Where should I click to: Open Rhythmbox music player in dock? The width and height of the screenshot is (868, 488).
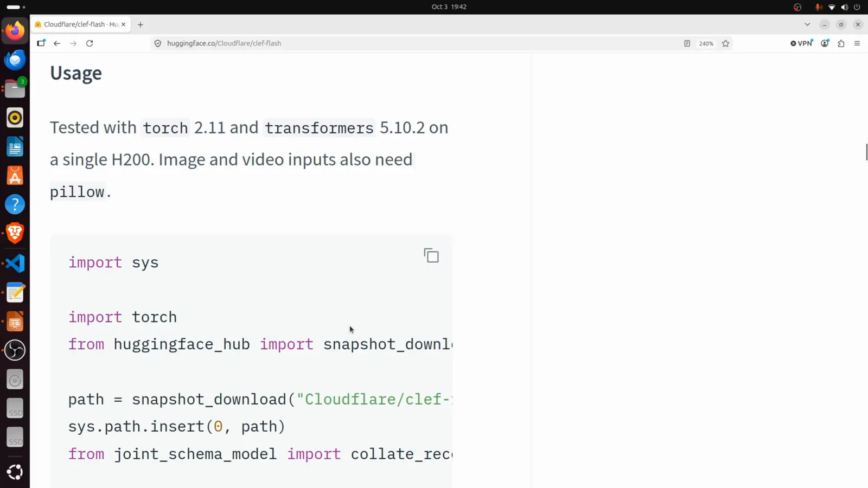click(x=15, y=118)
